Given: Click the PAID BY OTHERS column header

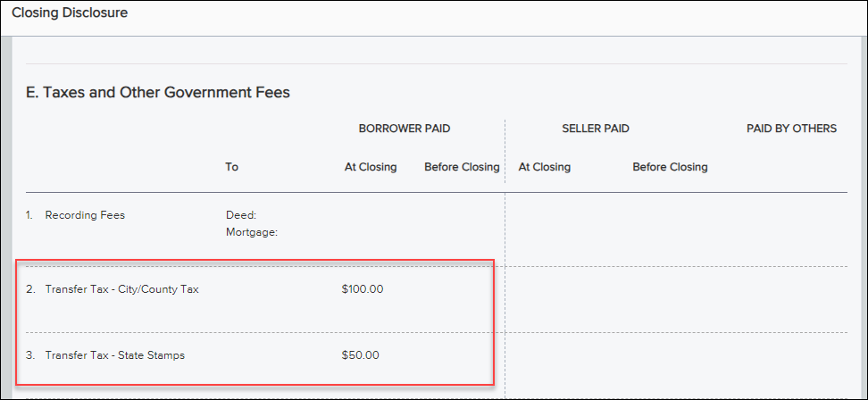Looking at the screenshot, I should pyautogui.click(x=791, y=129).
